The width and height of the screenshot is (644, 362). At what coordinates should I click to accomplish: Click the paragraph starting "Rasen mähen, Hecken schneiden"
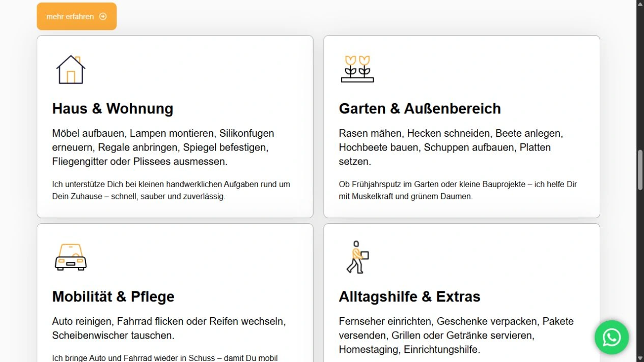pyautogui.click(x=451, y=147)
